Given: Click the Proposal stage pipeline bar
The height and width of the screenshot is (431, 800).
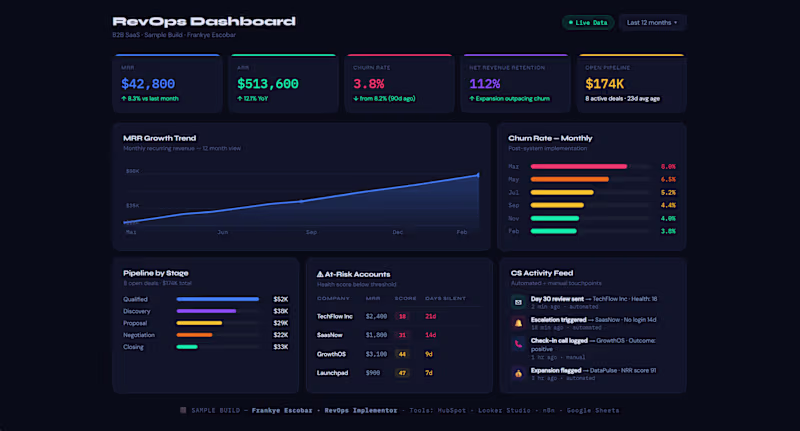Looking at the screenshot, I should pos(199,323).
